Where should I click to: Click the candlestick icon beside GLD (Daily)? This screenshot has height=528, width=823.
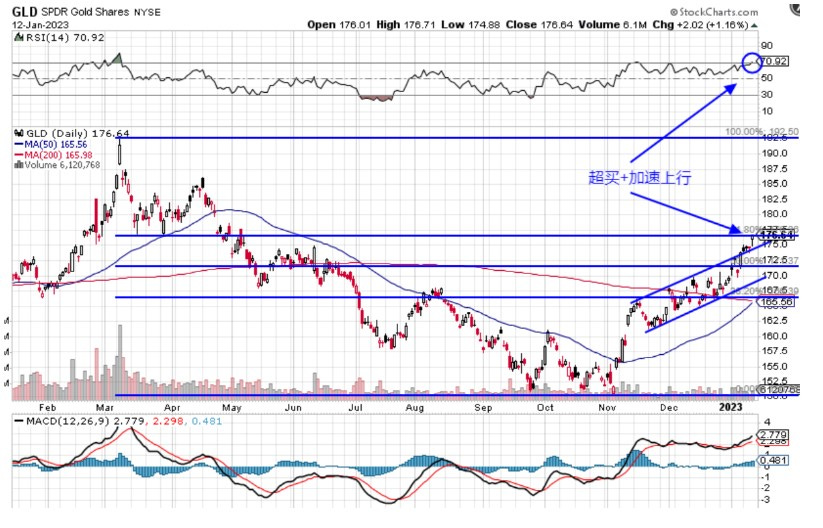(19, 133)
